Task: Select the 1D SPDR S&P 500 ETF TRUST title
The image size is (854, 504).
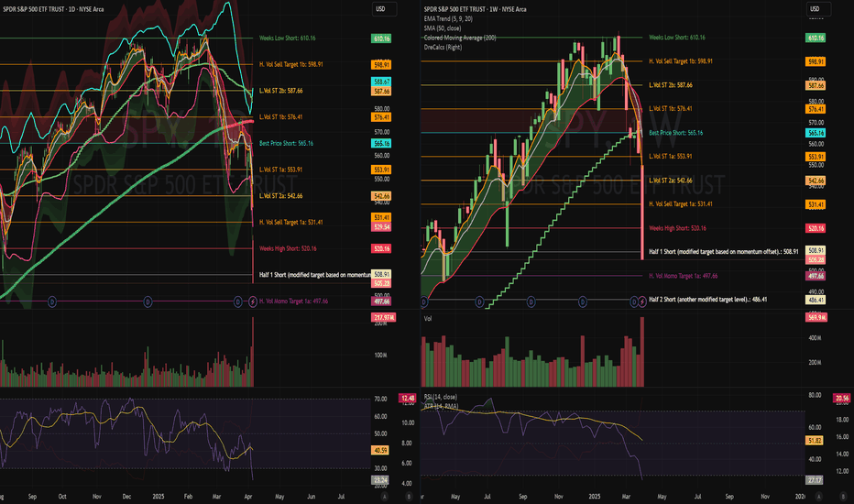Action: (x=53, y=9)
